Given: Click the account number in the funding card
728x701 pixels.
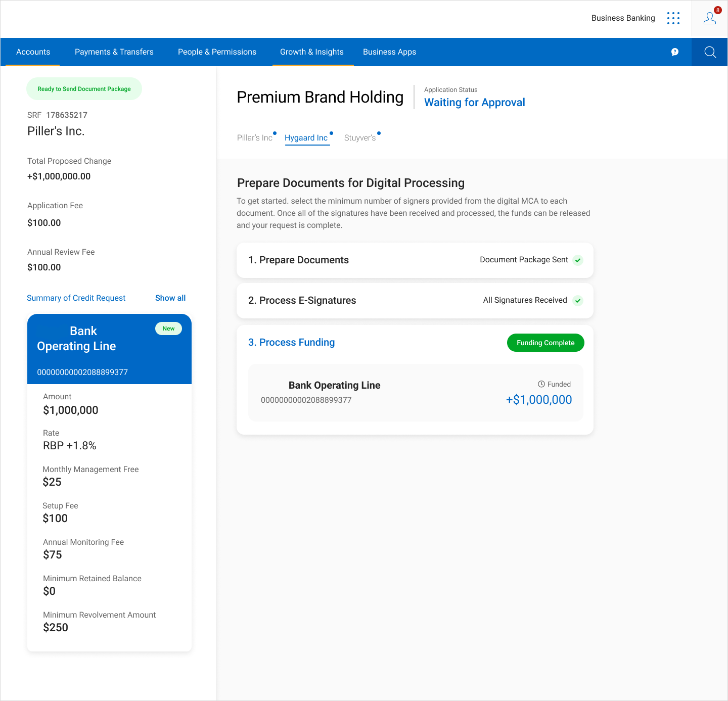Looking at the screenshot, I should tap(306, 400).
